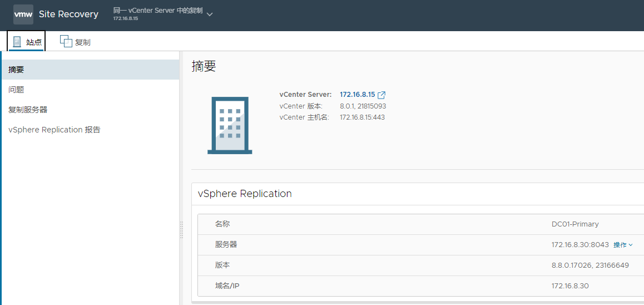
Task: Open vCenter external link icon next to 172.16.8.15
Action: (x=382, y=95)
